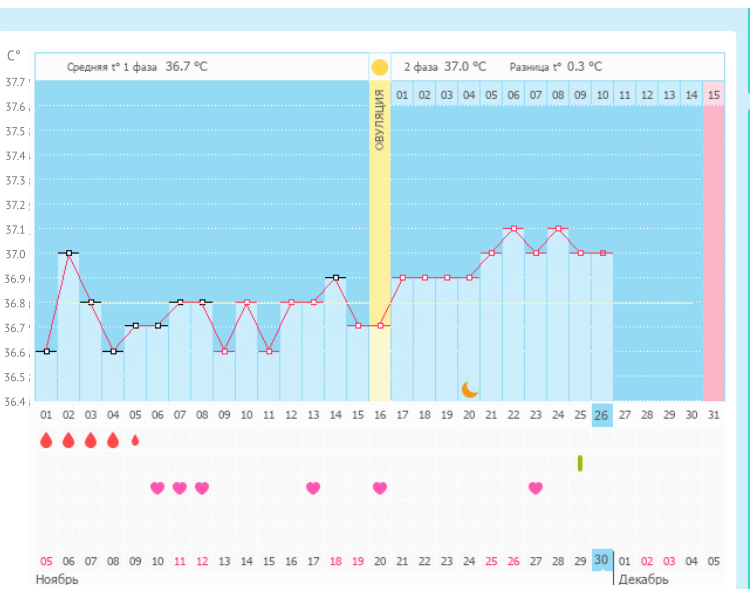Click the 37.7 value on the temperature axis
Screen dimensions: 750x589
pos(17,82)
